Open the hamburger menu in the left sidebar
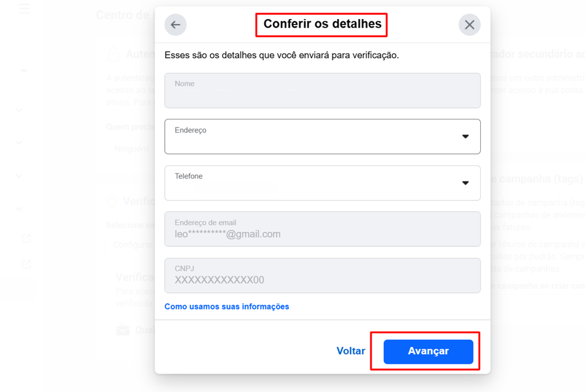Viewport: 585px width, 392px height. tap(24, 9)
